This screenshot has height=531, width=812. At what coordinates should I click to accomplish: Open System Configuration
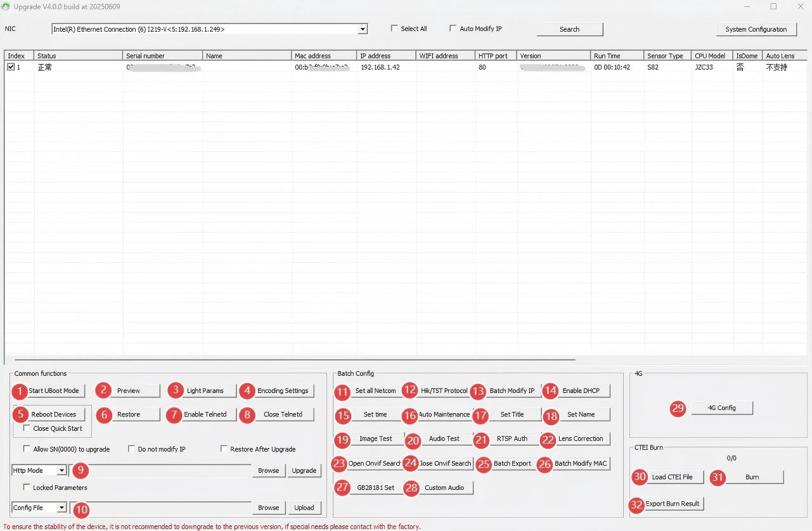756,29
